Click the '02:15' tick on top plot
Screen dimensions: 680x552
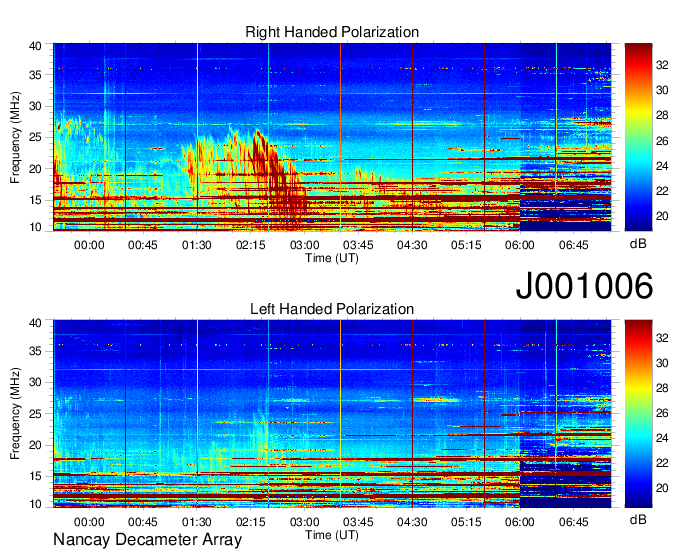tap(251, 245)
